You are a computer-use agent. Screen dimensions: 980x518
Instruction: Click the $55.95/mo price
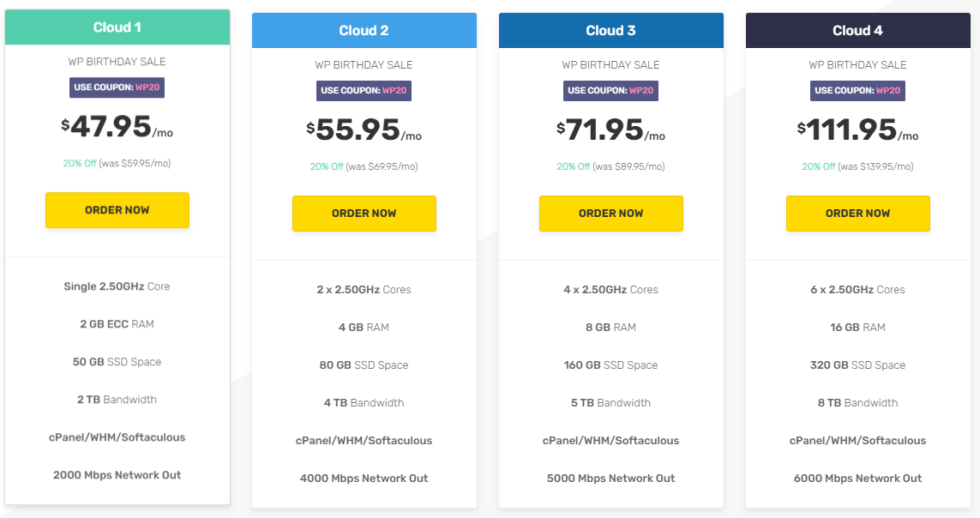pyautogui.click(x=364, y=130)
